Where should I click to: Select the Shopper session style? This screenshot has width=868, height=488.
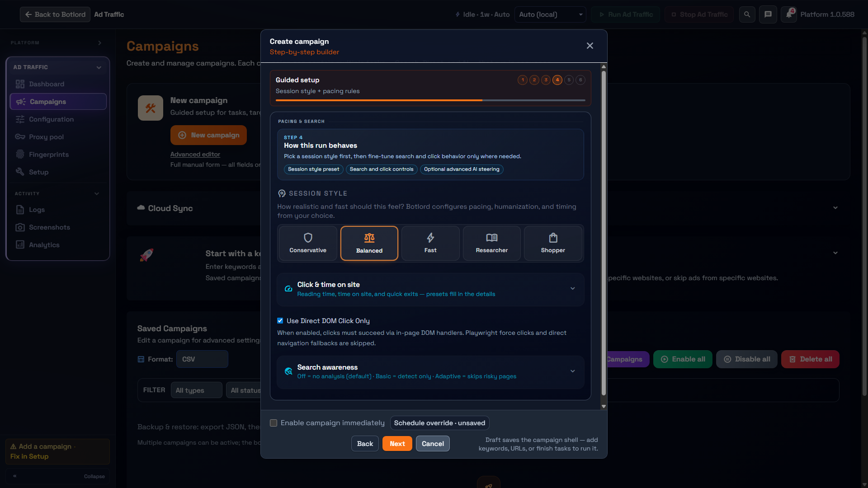pos(553,244)
